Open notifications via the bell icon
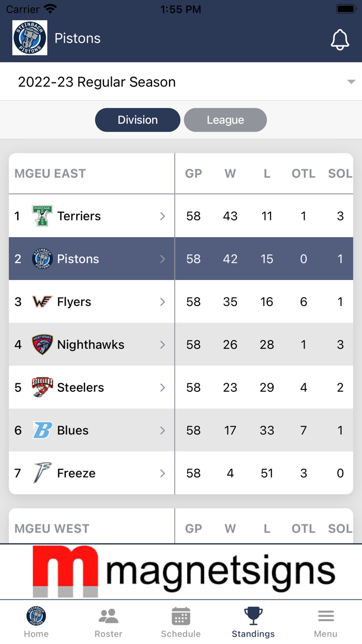 pyautogui.click(x=340, y=38)
